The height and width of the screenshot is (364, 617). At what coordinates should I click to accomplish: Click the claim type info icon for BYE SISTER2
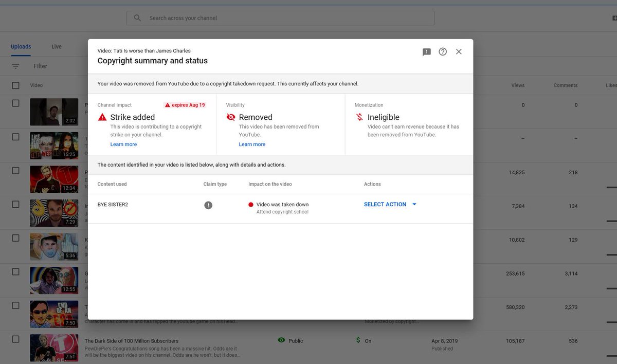[208, 205]
